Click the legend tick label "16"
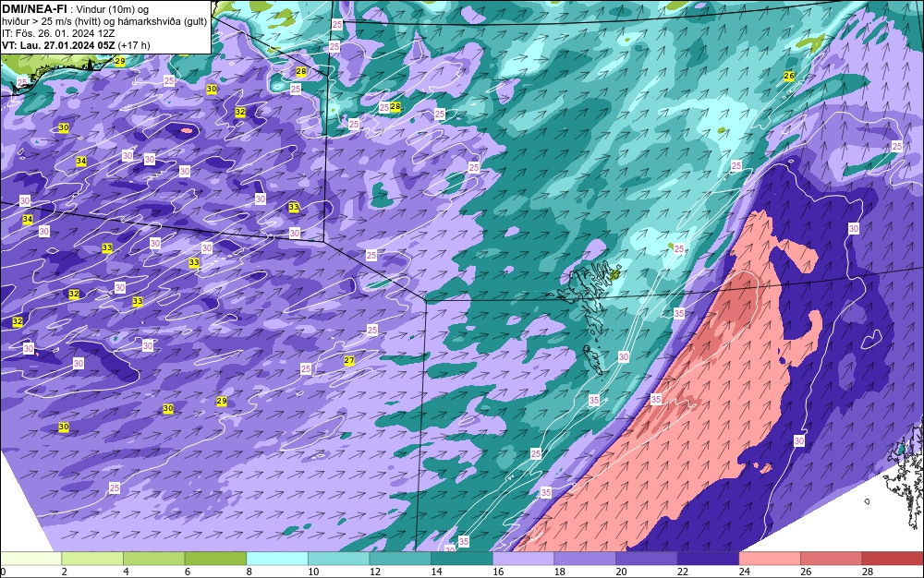The height and width of the screenshot is (578, 924). (498, 572)
